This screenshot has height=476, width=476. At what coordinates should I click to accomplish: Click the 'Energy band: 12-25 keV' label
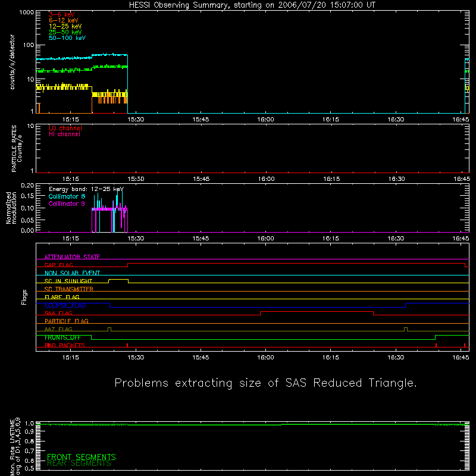(x=86, y=189)
